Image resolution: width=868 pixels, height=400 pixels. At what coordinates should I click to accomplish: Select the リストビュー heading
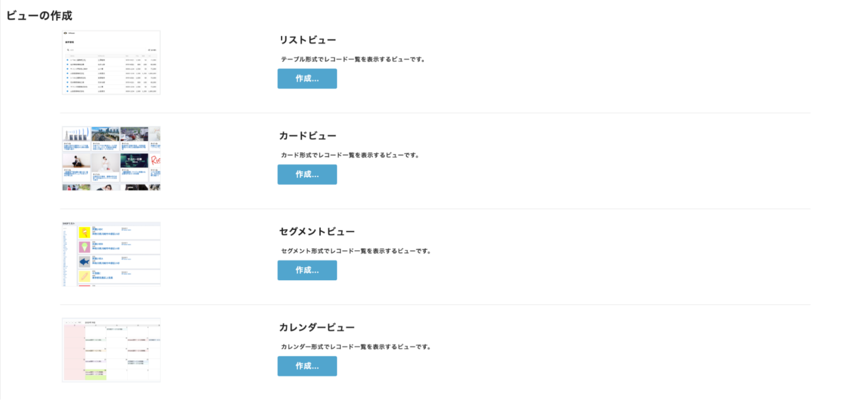307,40
